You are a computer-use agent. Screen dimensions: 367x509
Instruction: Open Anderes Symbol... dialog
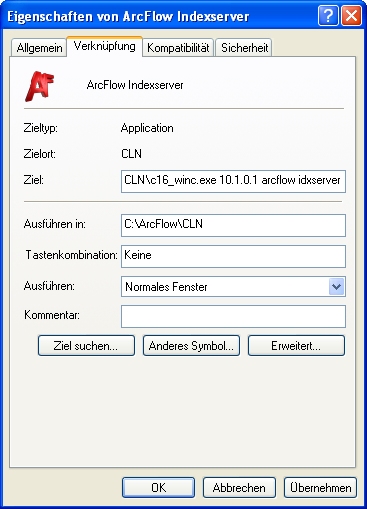click(x=191, y=346)
